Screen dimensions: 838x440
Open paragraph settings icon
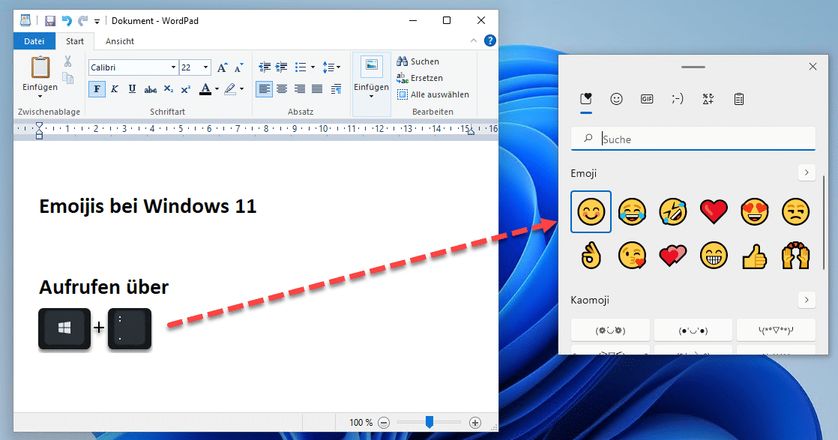point(336,89)
